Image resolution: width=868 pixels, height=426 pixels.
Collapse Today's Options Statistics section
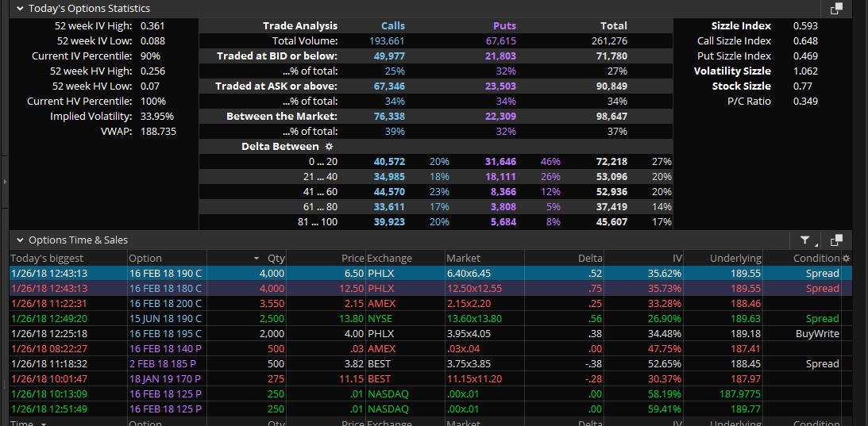(21, 8)
